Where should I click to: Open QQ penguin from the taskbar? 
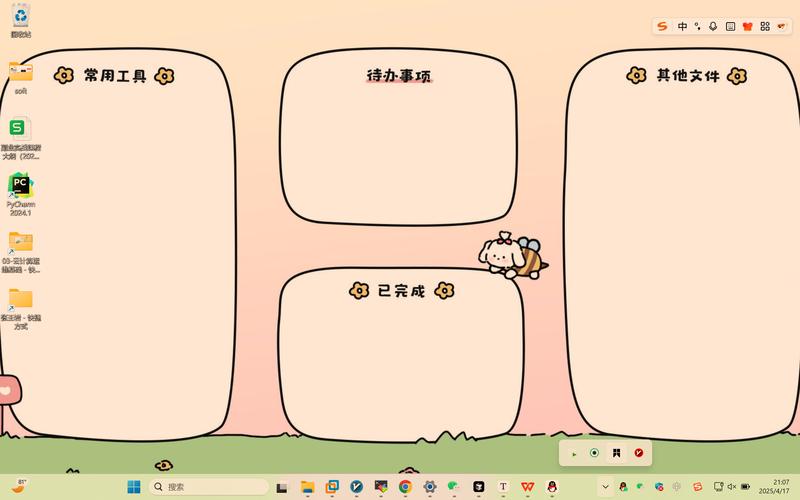click(552, 487)
